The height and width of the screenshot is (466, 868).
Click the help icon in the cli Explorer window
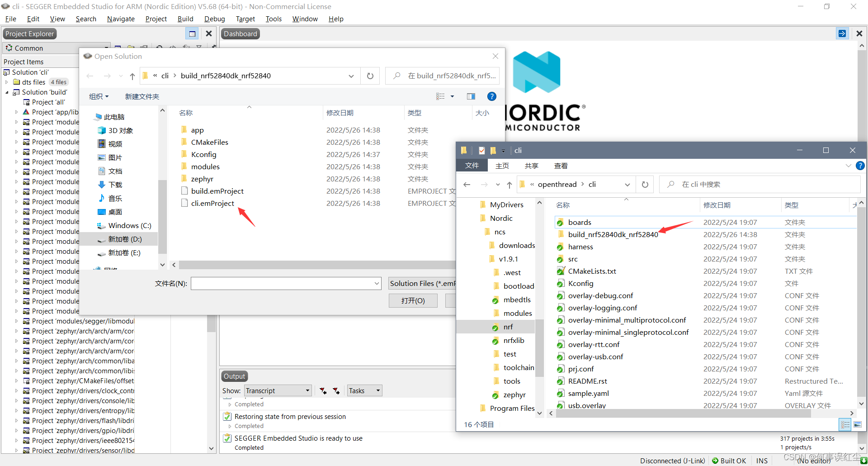(860, 166)
